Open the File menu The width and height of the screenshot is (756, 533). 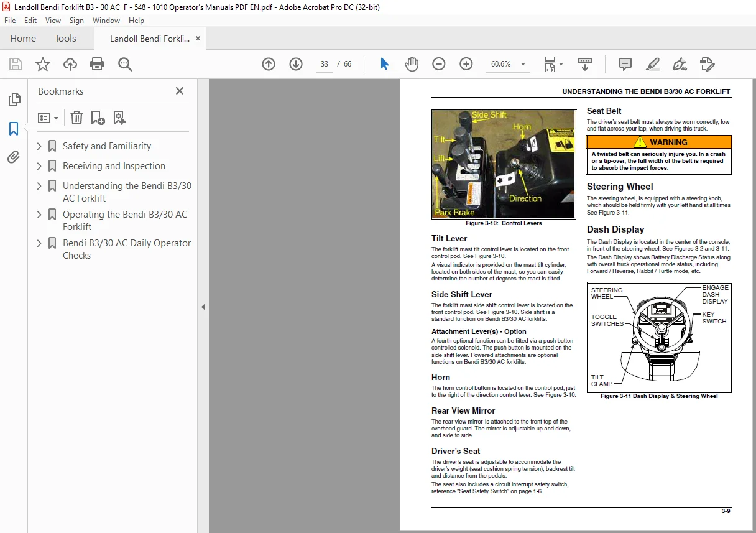tap(11, 21)
